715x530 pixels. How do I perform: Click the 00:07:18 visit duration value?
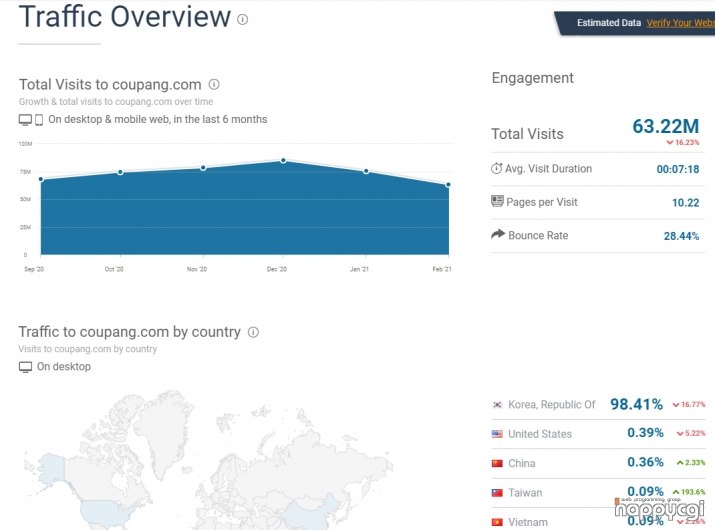click(678, 169)
